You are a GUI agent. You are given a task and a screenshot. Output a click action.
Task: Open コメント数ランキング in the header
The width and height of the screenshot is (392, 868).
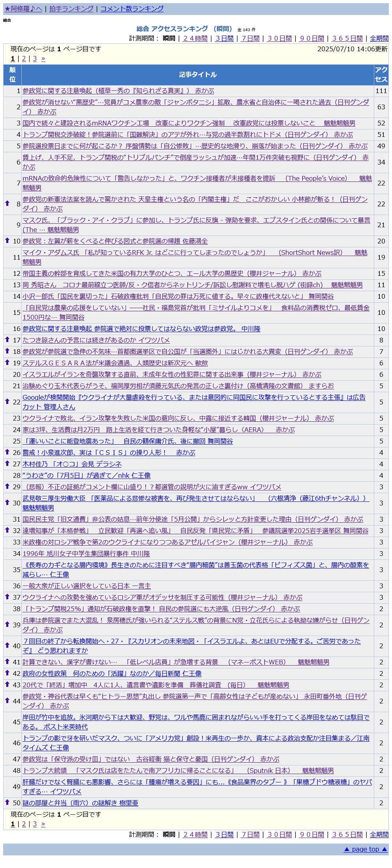132,9
